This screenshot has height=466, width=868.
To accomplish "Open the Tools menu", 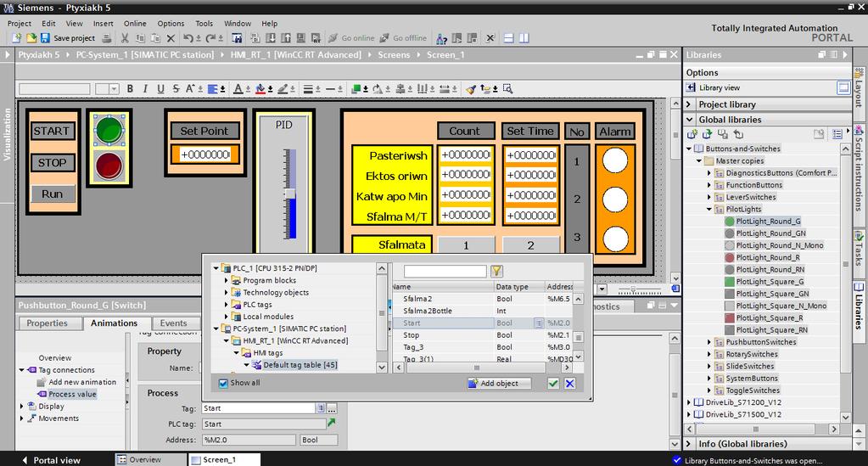I will [204, 23].
